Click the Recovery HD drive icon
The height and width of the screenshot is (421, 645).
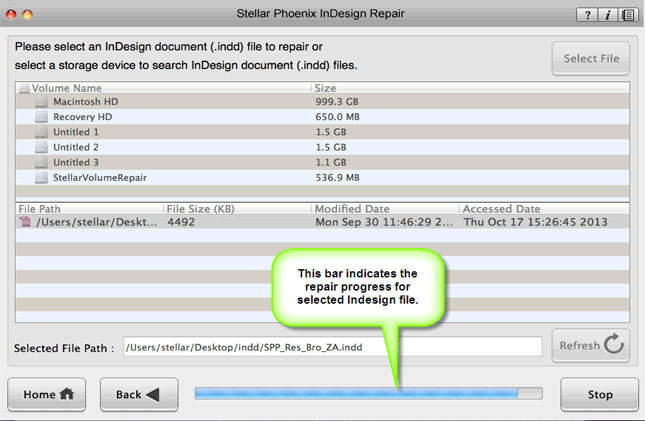(41, 117)
